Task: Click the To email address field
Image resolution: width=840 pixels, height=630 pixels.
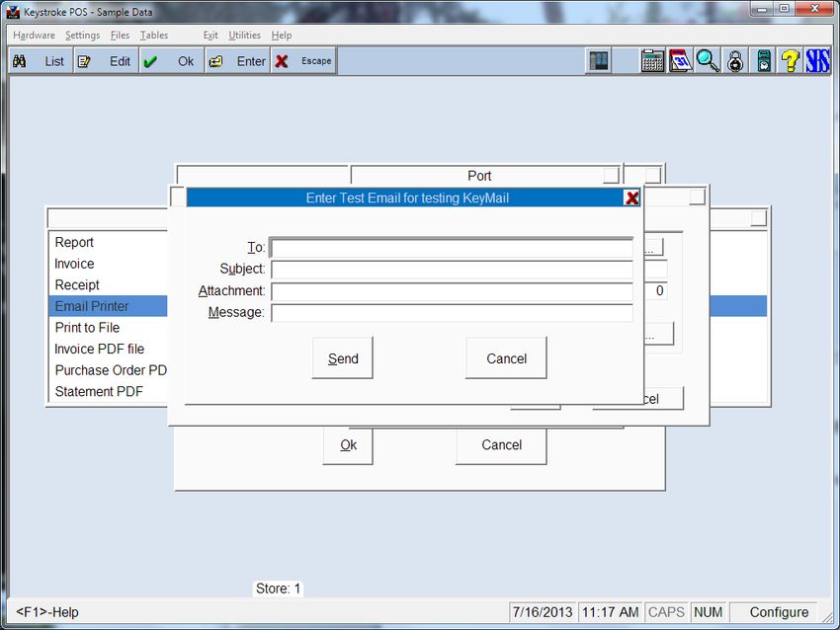Action: (x=453, y=248)
